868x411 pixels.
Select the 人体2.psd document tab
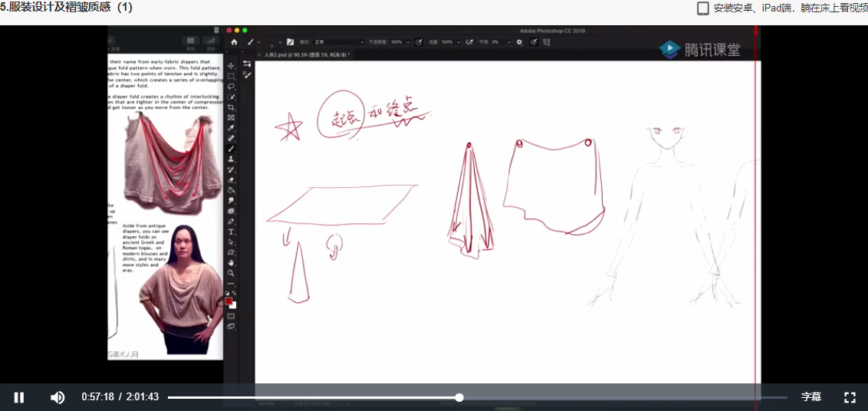[x=307, y=54]
